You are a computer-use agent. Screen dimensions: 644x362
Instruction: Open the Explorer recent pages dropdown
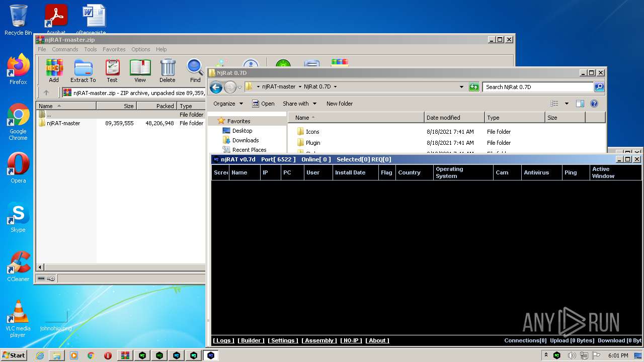coord(239,87)
